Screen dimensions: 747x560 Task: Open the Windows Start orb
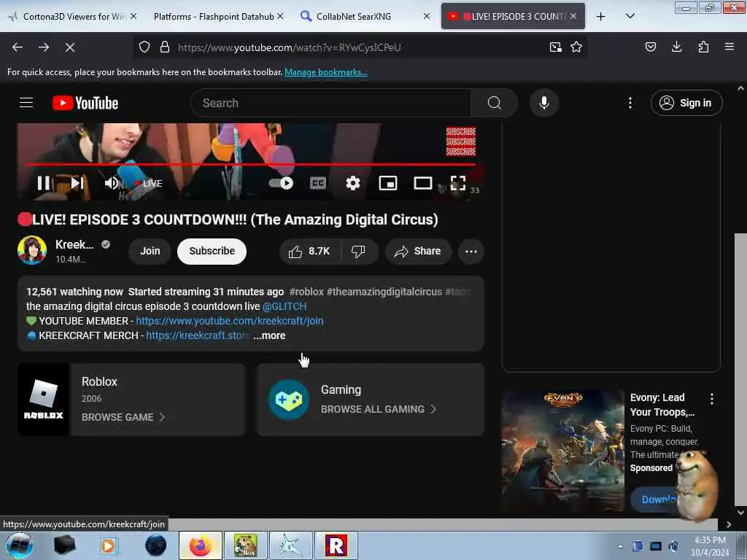pos(19,545)
